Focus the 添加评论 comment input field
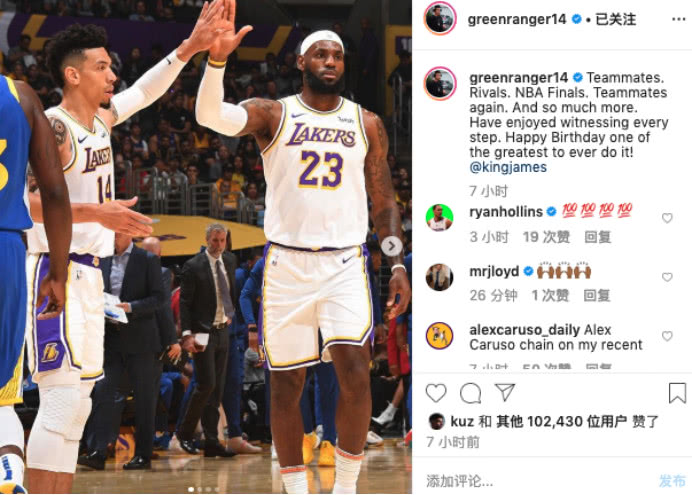Viewport: 692px width, 495px height. coord(538,481)
